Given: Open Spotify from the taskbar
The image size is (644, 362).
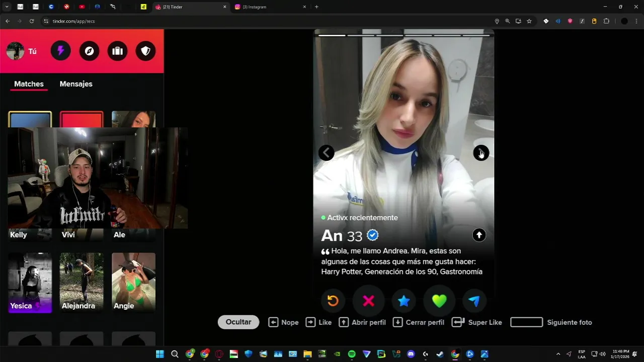Looking at the screenshot, I should click(352, 354).
